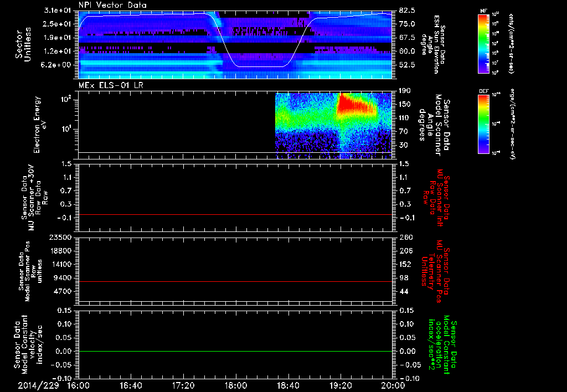The height and width of the screenshot is (392, 567).
Task: Click the '6.2e+00' sector axis value
Action: pos(57,65)
